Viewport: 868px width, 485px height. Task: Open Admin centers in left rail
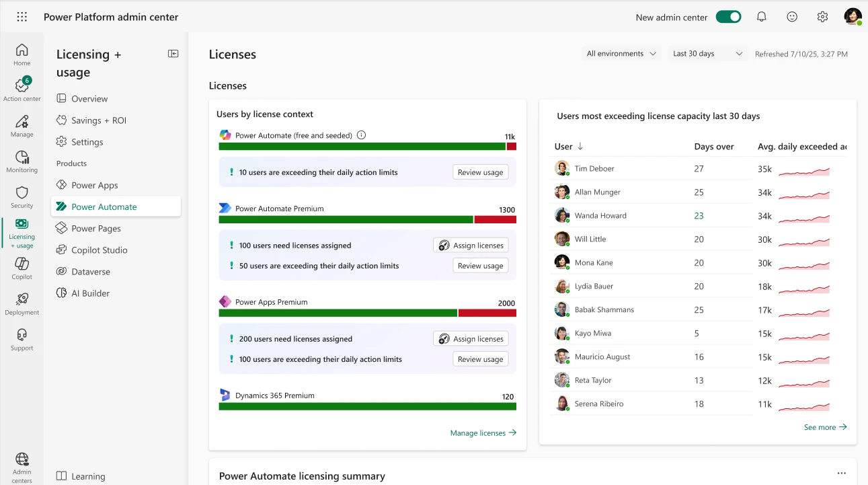[22, 468]
